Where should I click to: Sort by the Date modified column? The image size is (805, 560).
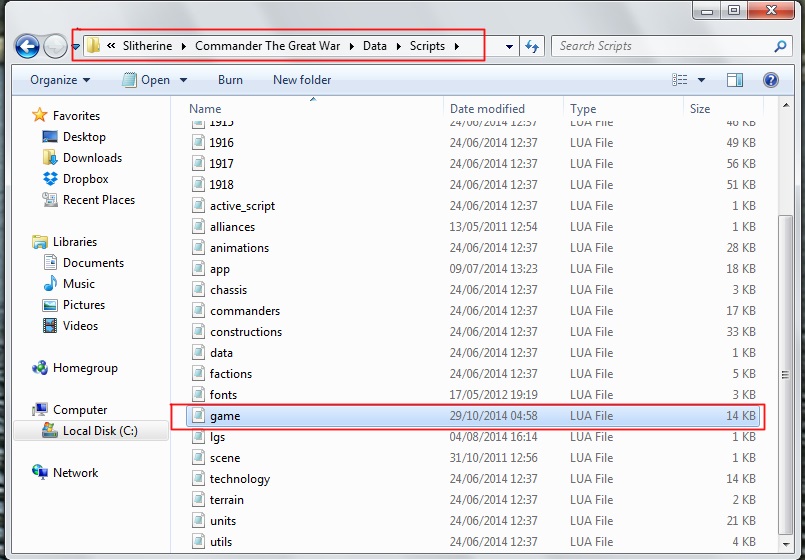pyautogui.click(x=487, y=109)
